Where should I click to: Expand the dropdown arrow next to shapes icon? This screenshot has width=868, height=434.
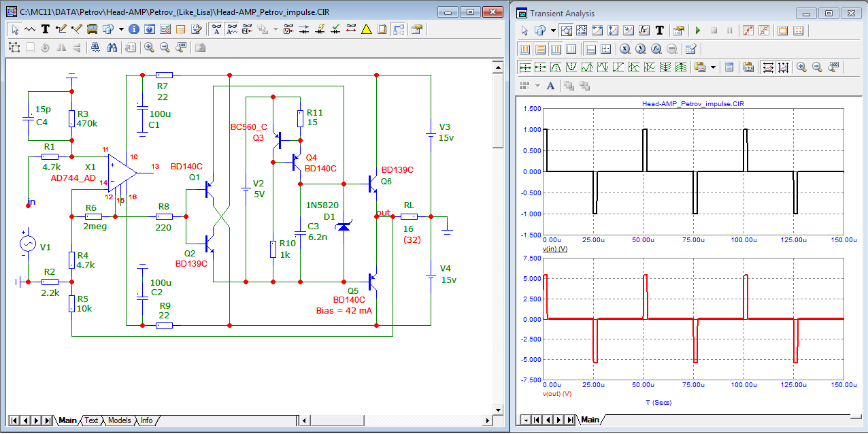click(x=121, y=29)
